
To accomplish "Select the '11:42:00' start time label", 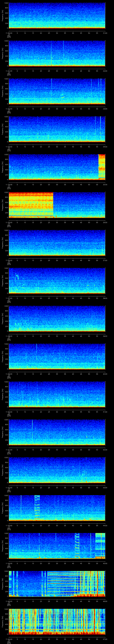I will pyautogui.click(x=9, y=487).
